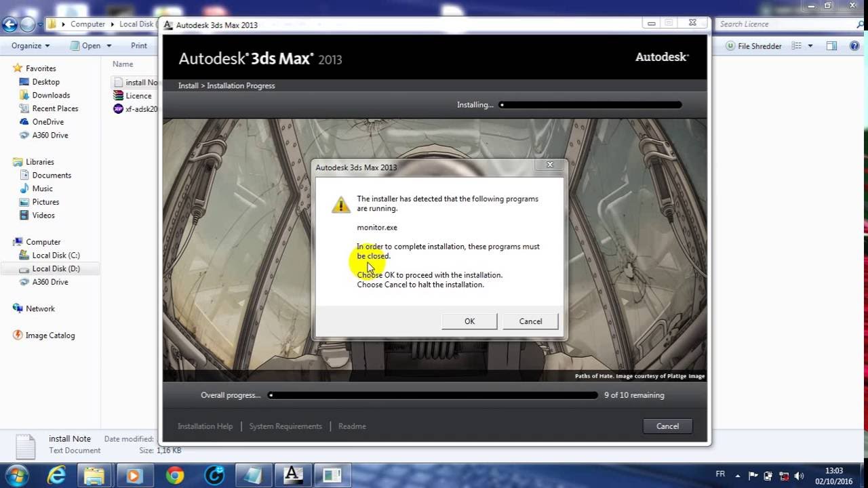Open the media player taskbar icon
The height and width of the screenshot is (488, 868).
coord(135,475)
